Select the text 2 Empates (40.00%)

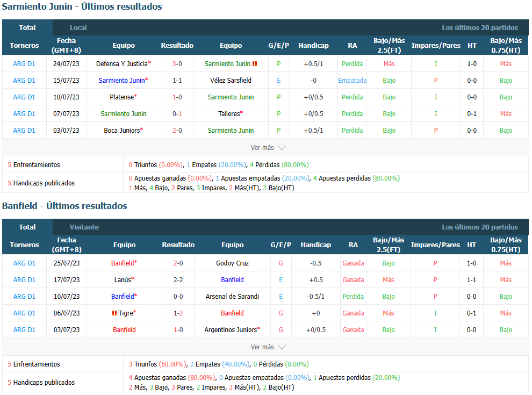point(220,364)
